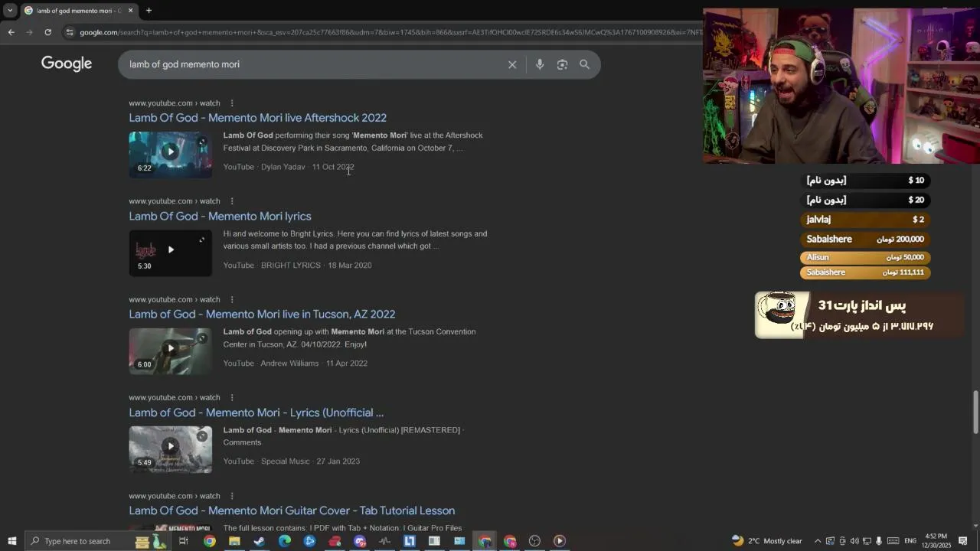Open the three-dot menu for the 'Memento Mori lyrics' result
The height and width of the screenshot is (551, 980).
[x=232, y=201]
